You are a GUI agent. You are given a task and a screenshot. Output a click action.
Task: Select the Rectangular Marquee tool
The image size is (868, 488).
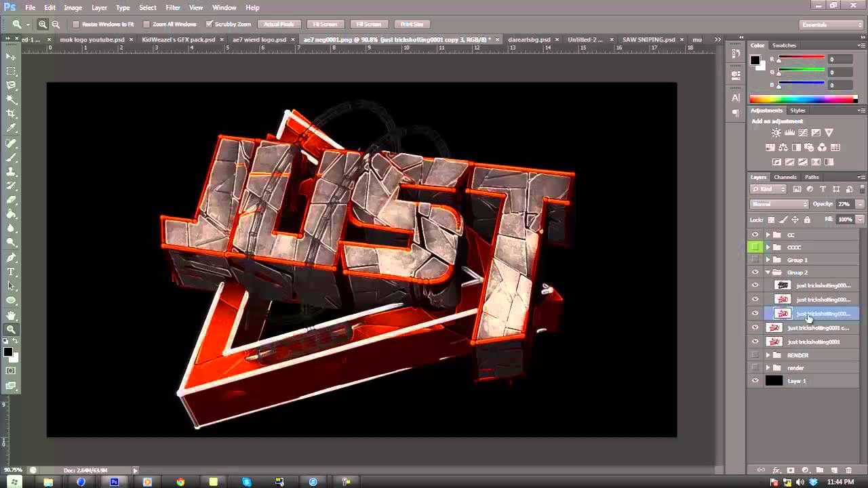tap(11, 71)
